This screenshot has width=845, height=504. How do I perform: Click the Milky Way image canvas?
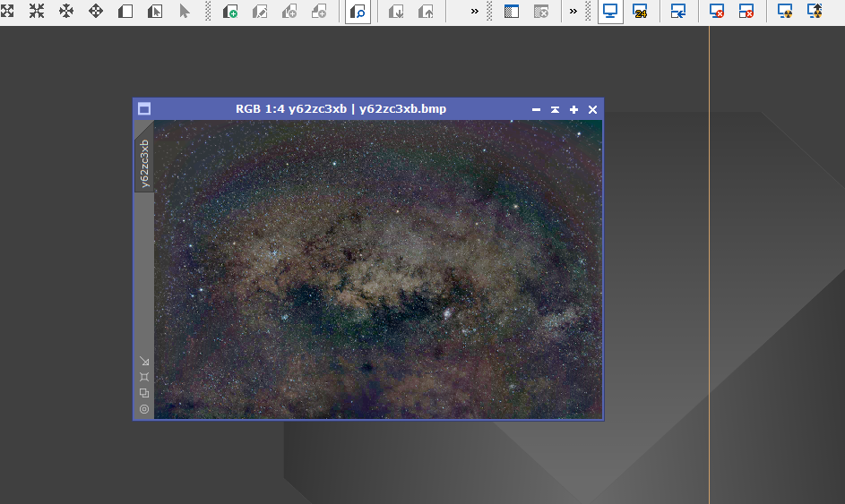378,269
